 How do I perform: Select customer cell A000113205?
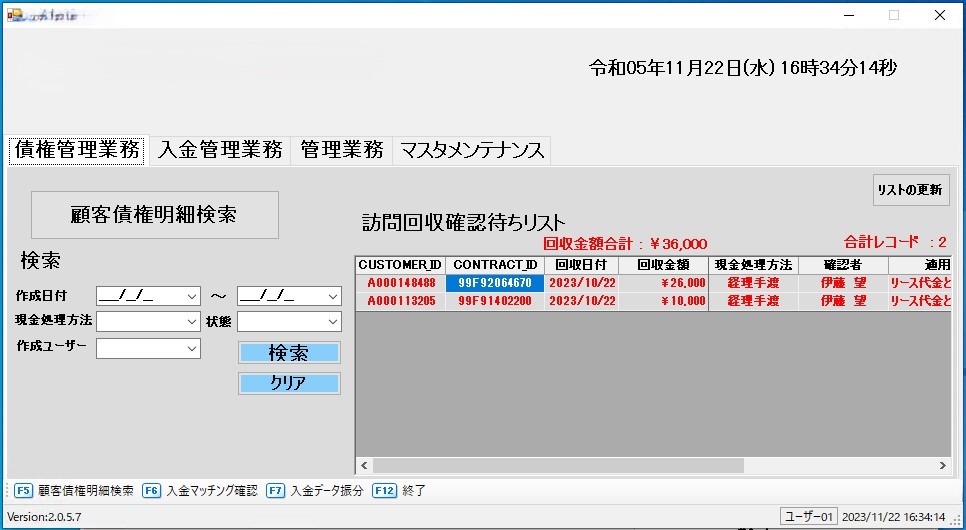point(401,301)
